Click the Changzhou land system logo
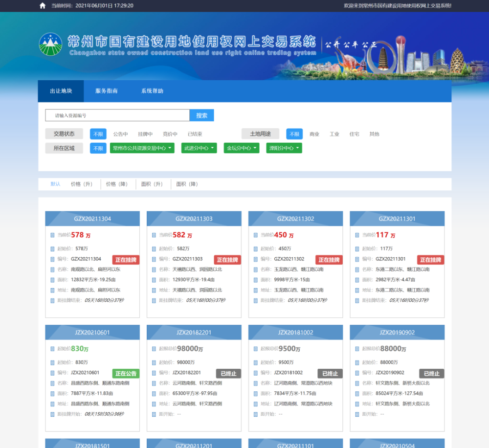The image size is (489, 448). coord(50,45)
